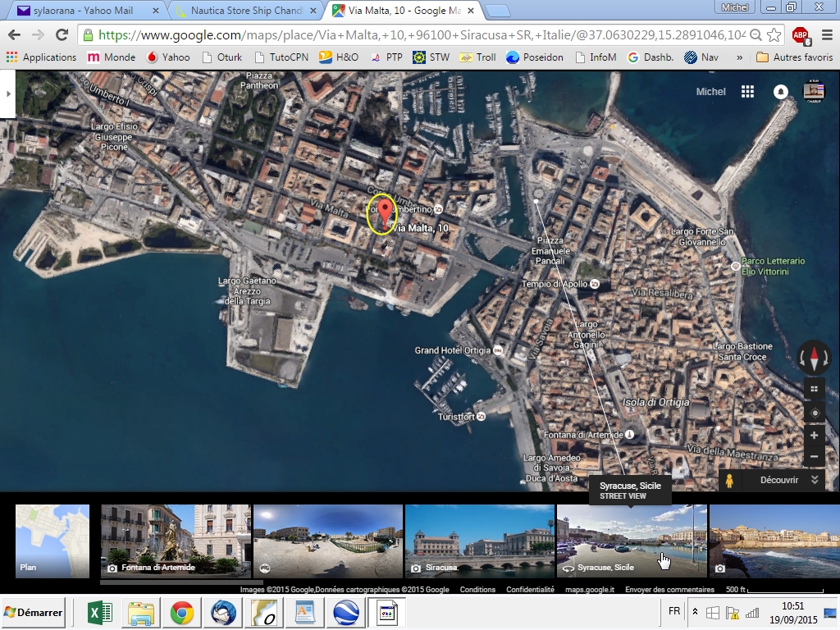This screenshot has width=840, height=630.
Task: Open the Autres favoris folder
Action: coord(794,57)
